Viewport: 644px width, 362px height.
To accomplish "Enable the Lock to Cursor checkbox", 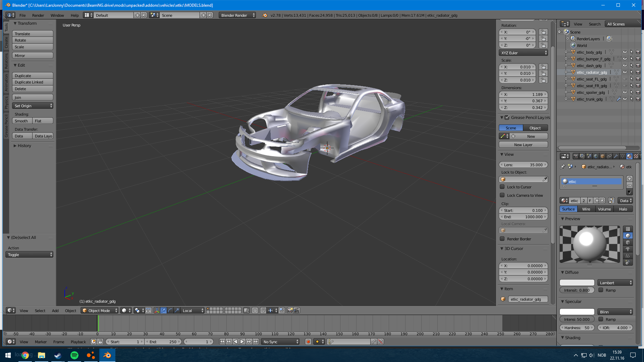I will 502,187.
